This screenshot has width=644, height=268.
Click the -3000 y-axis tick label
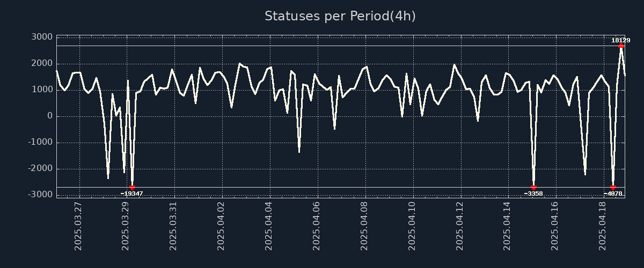(40, 195)
